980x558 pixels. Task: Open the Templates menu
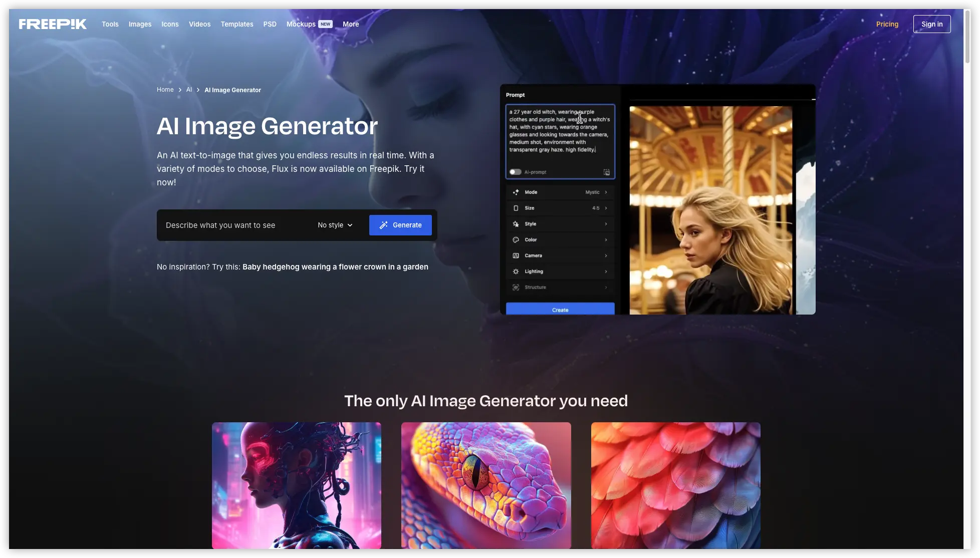[237, 24]
